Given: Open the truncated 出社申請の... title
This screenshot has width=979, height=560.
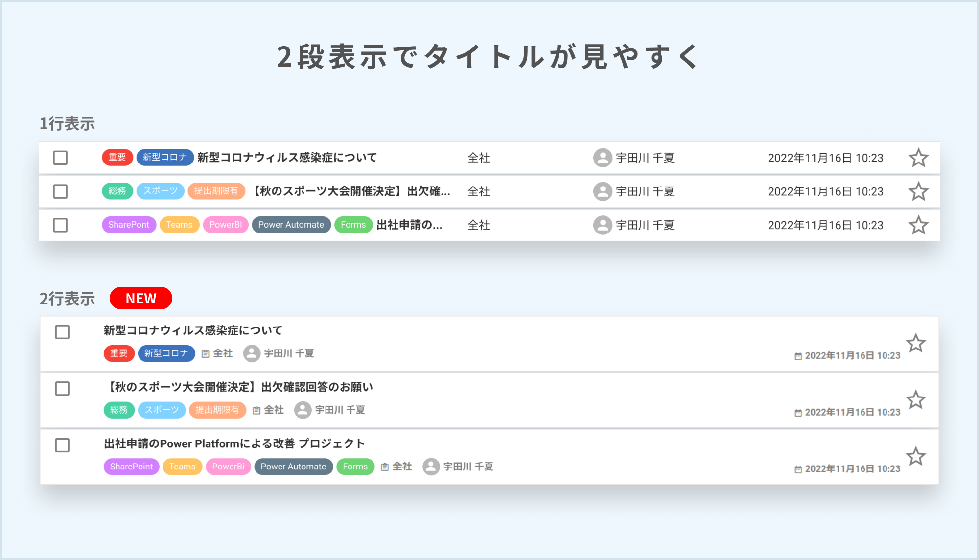Looking at the screenshot, I should 409,225.
